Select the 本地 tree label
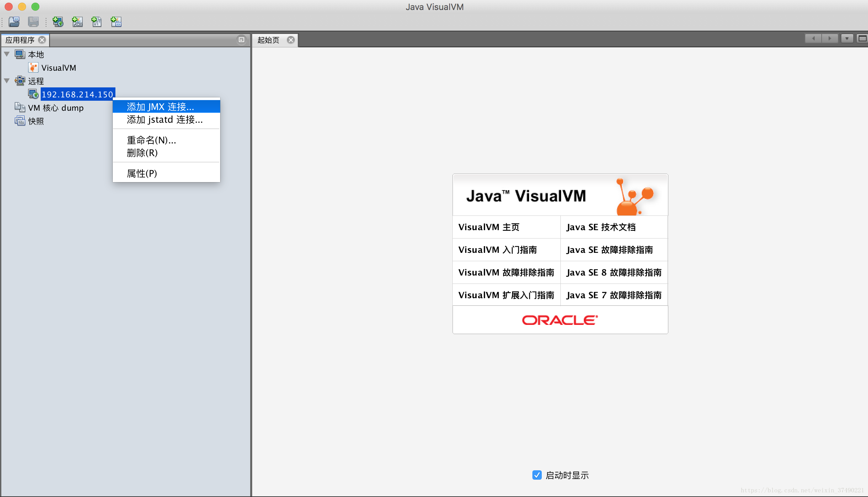 pyautogui.click(x=36, y=54)
